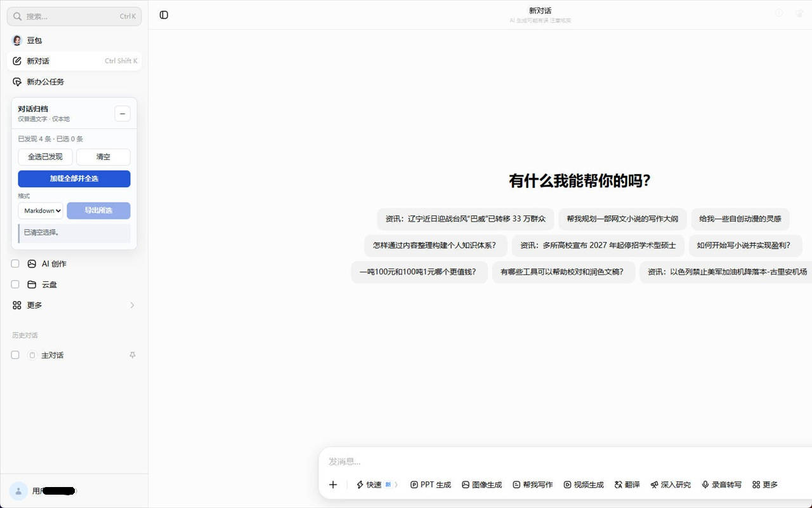Click the 更多 grid icon in sidebar
Image resolution: width=812 pixels, height=508 pixels.
(17, 305)
